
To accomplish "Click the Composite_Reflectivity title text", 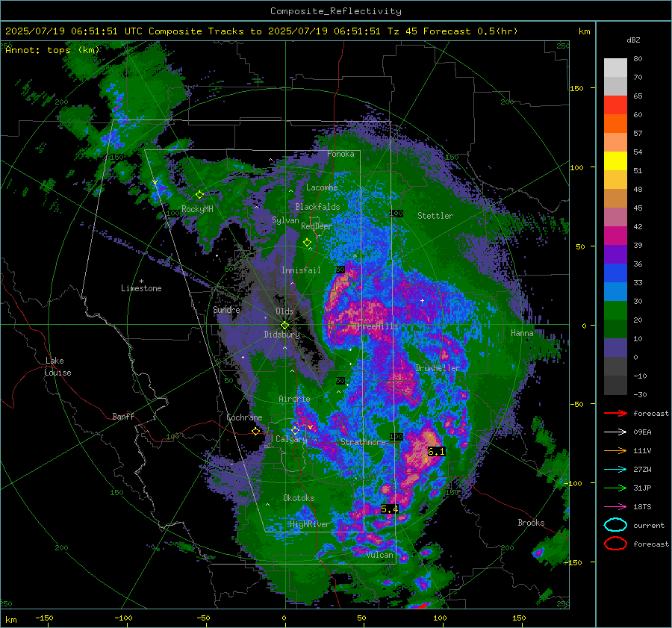I will click(x=336, y=11).
